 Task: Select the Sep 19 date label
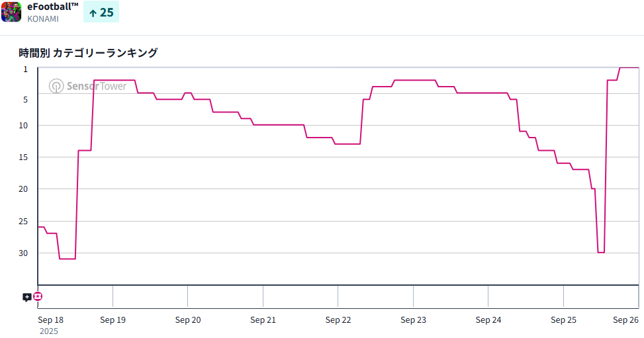(x=113, y=320)
